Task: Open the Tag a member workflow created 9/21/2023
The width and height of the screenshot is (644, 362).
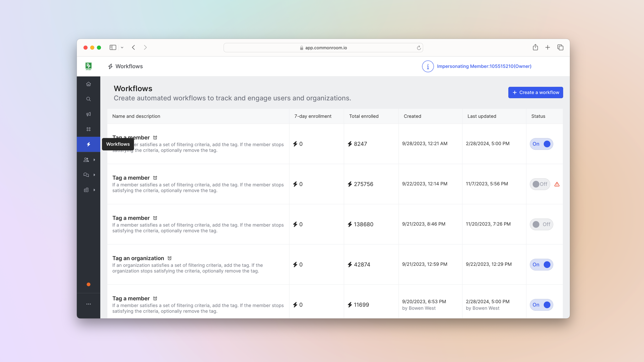Action: tap(131, 218)
